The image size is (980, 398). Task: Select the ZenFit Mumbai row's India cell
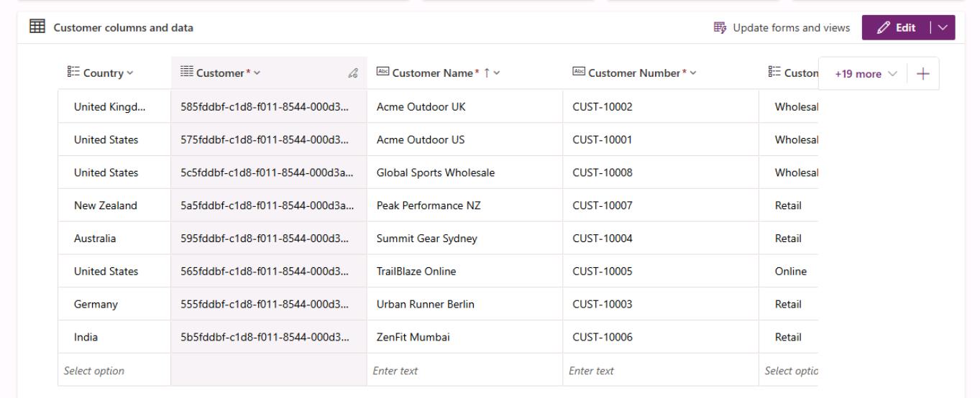[114, 337]
